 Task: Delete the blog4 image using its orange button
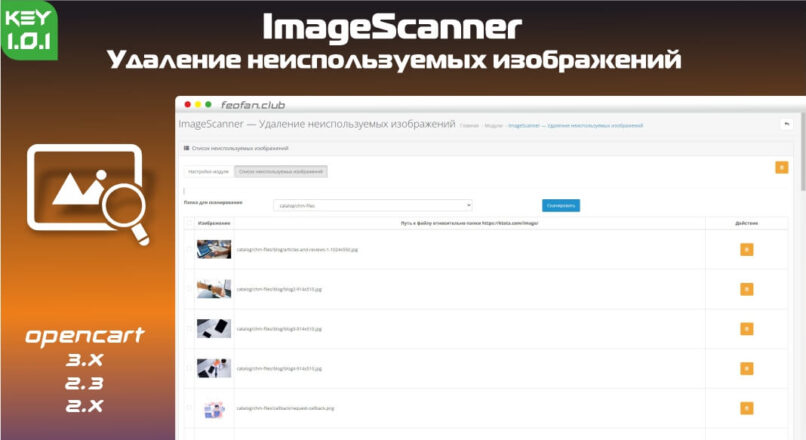pos(746,369)
